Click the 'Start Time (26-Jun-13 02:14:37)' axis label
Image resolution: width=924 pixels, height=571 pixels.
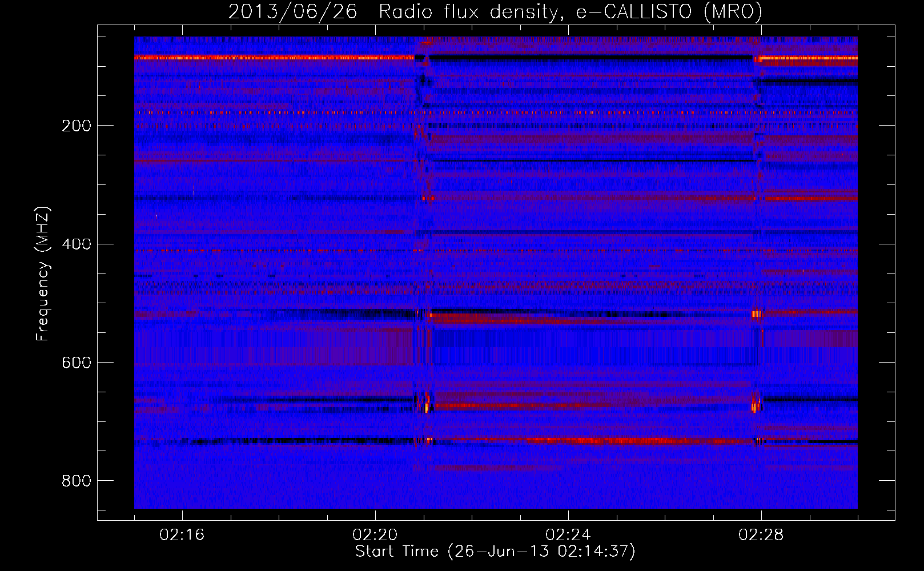495,552
